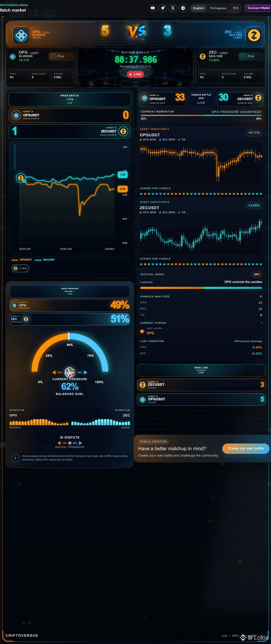Select English language
The image size is (271, 644).
point(198,8)
